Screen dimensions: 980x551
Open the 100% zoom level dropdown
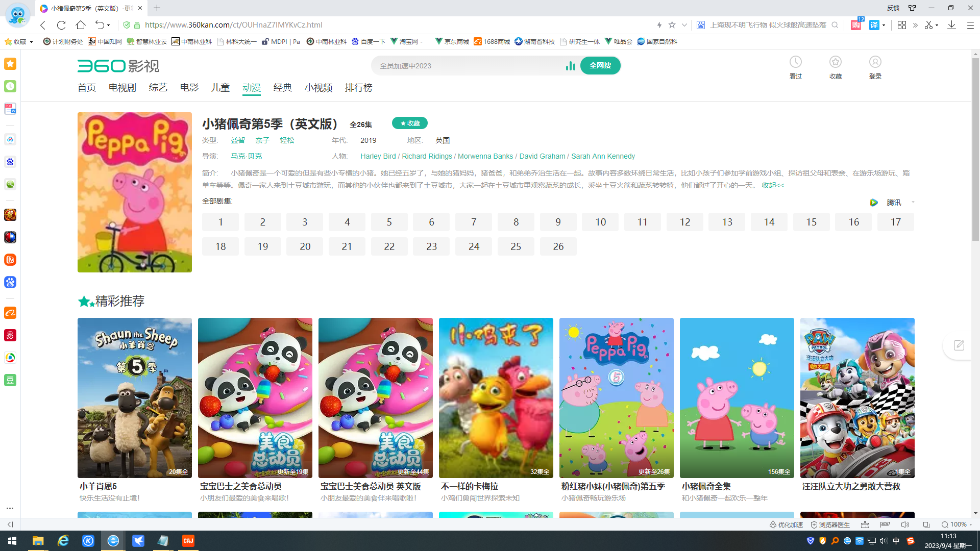(958, 524)
